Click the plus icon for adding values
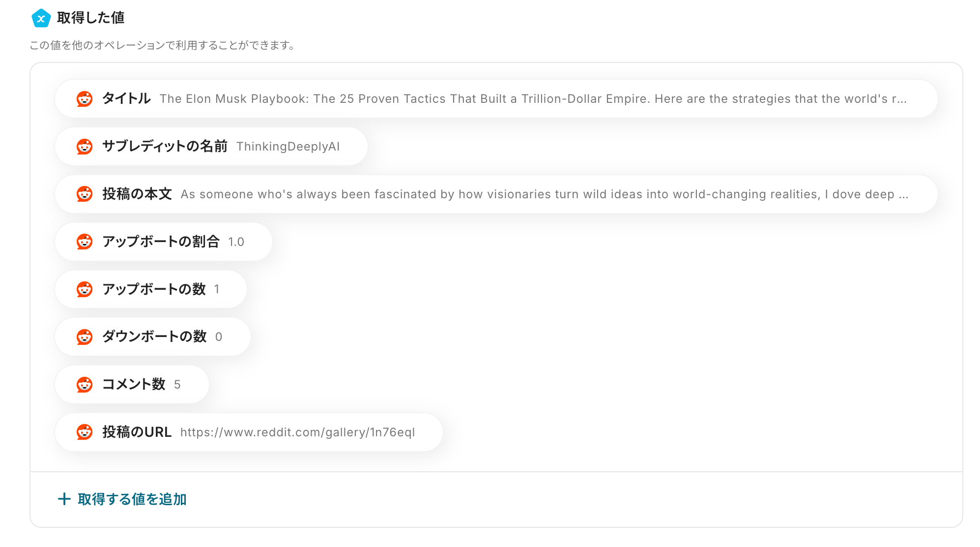 click(x=64, y=499)
